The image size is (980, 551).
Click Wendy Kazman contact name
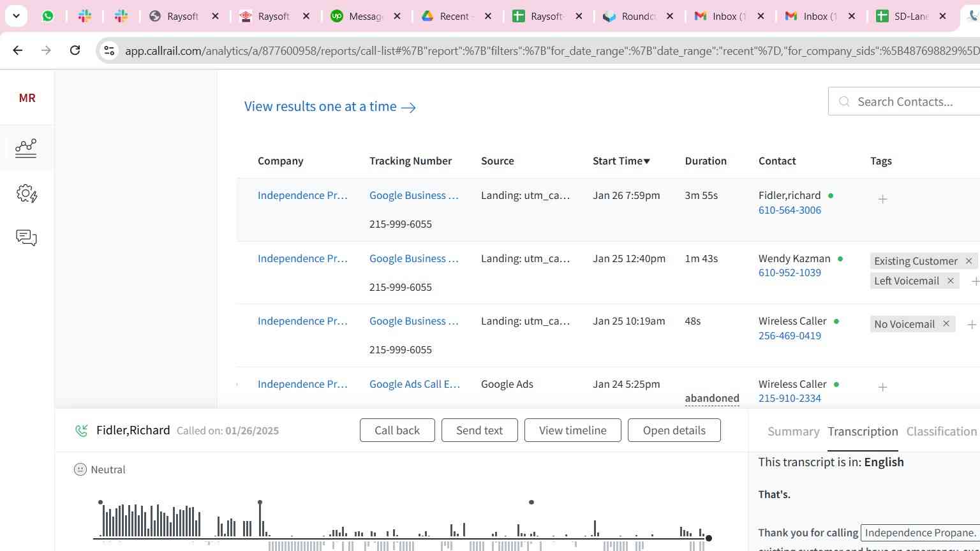(794, 258)
